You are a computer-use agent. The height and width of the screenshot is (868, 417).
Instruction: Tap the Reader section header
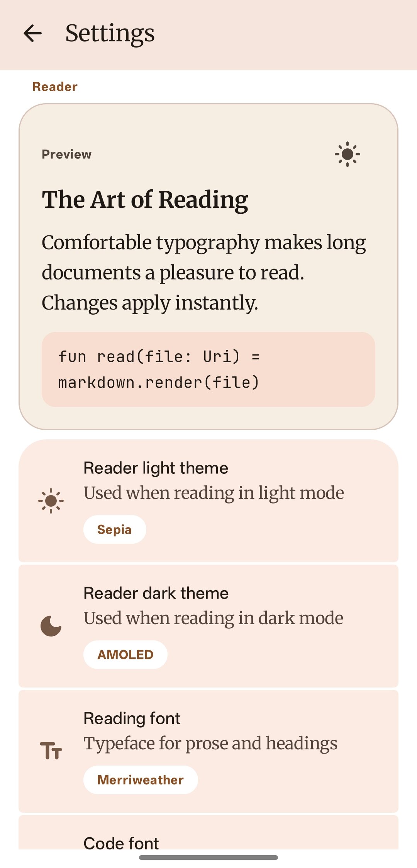click(x=55, y=87)
